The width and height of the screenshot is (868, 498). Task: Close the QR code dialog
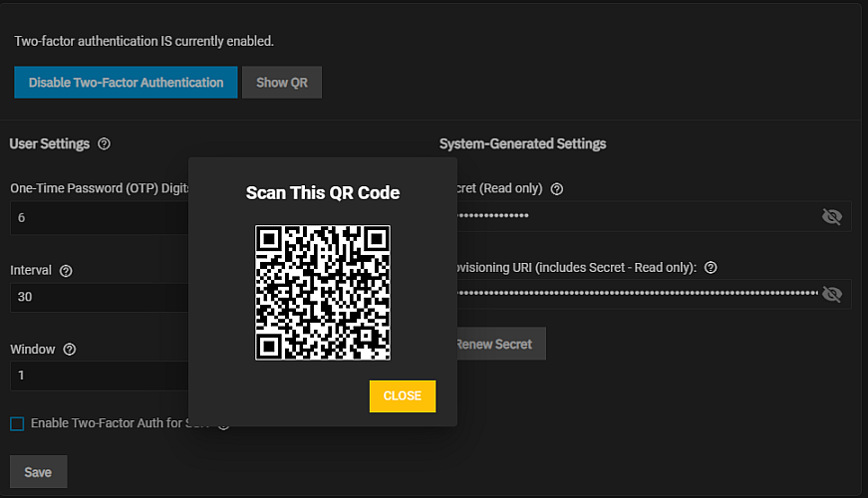click(x=403, y=396)
